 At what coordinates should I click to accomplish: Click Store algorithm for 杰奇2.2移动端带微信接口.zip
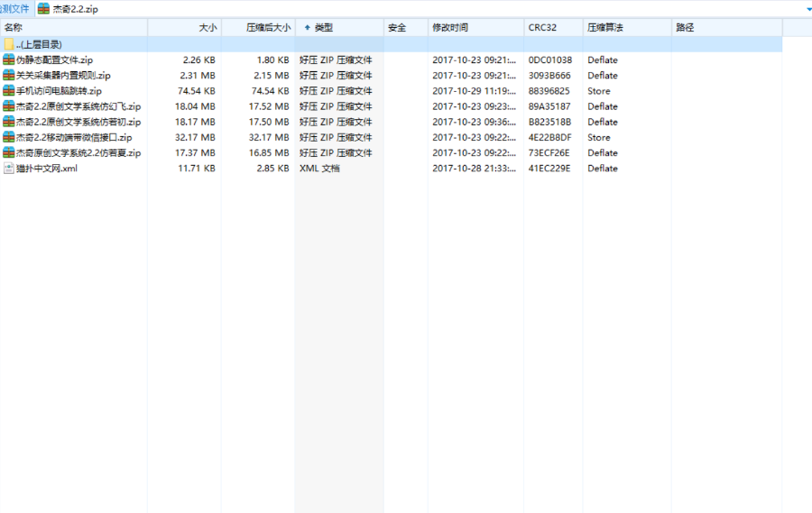[x=599, y=138]
